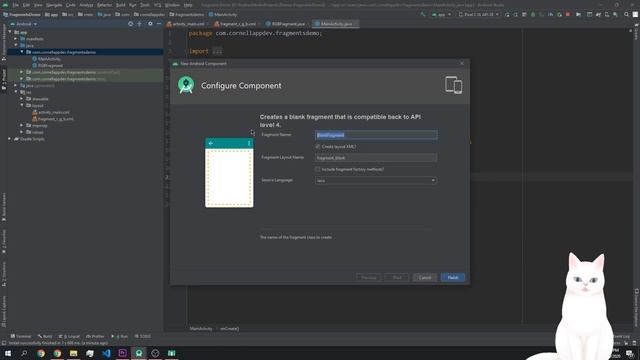This screenshot has height=360, width=640.
Task: Click the Project side tab on left edge
Action: [4, 79]
